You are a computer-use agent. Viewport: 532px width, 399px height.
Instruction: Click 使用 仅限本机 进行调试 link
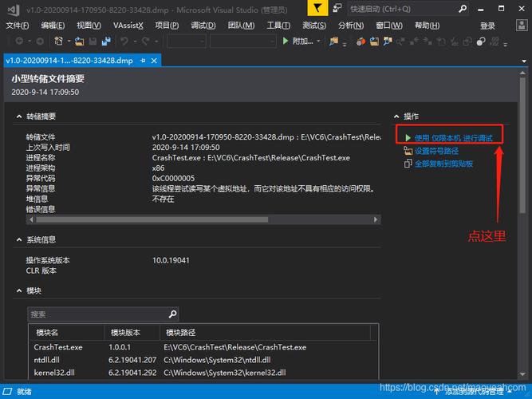click(453, 138)
